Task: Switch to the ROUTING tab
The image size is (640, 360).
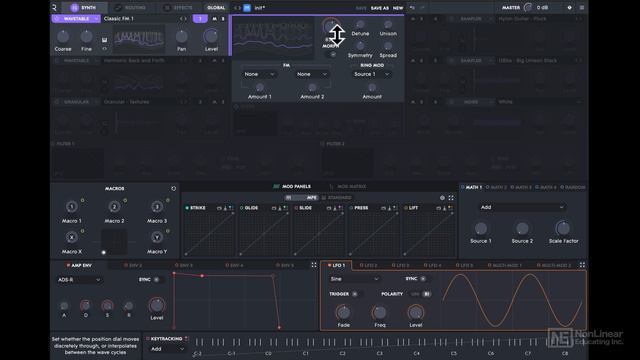Action: (x=131, y=8)
